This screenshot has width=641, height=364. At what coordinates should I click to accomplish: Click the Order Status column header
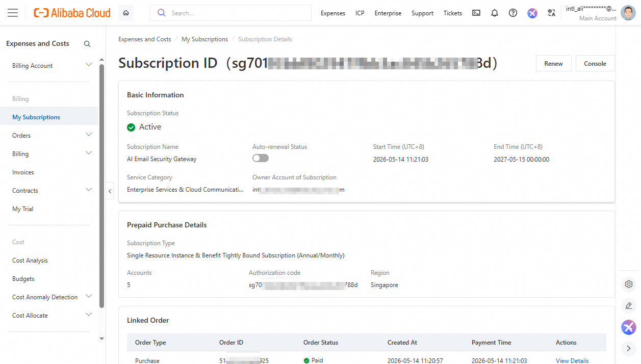pos(321,343)
